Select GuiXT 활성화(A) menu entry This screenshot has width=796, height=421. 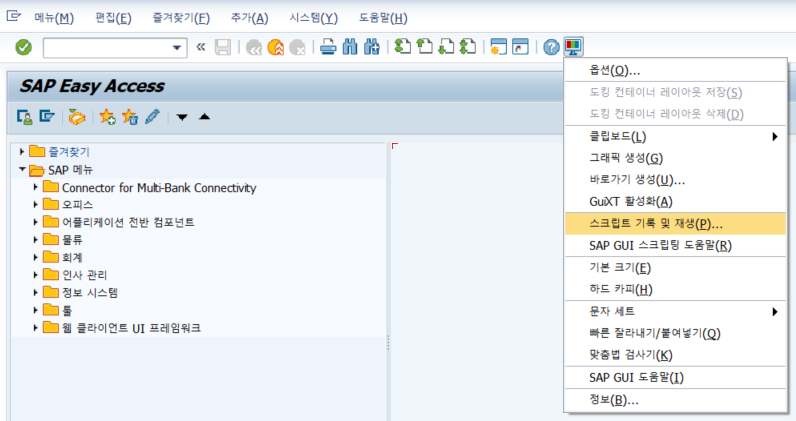[x=675, y=202]
